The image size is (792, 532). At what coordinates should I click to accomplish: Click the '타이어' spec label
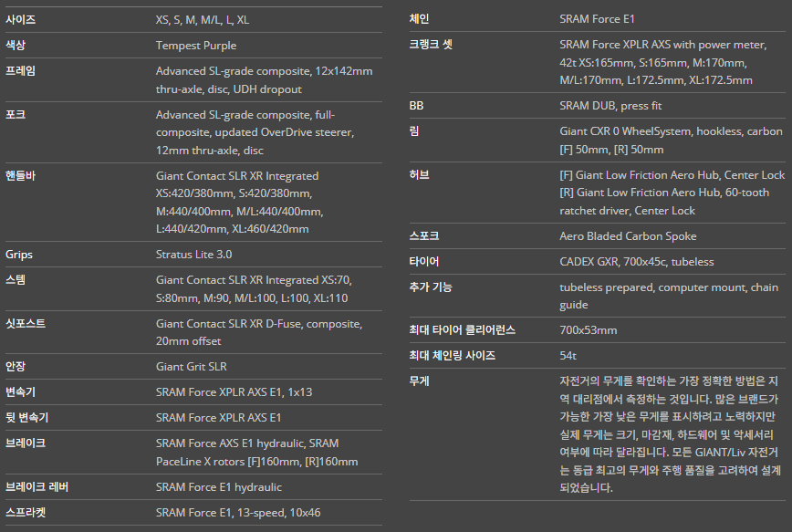tap(423, 262)
